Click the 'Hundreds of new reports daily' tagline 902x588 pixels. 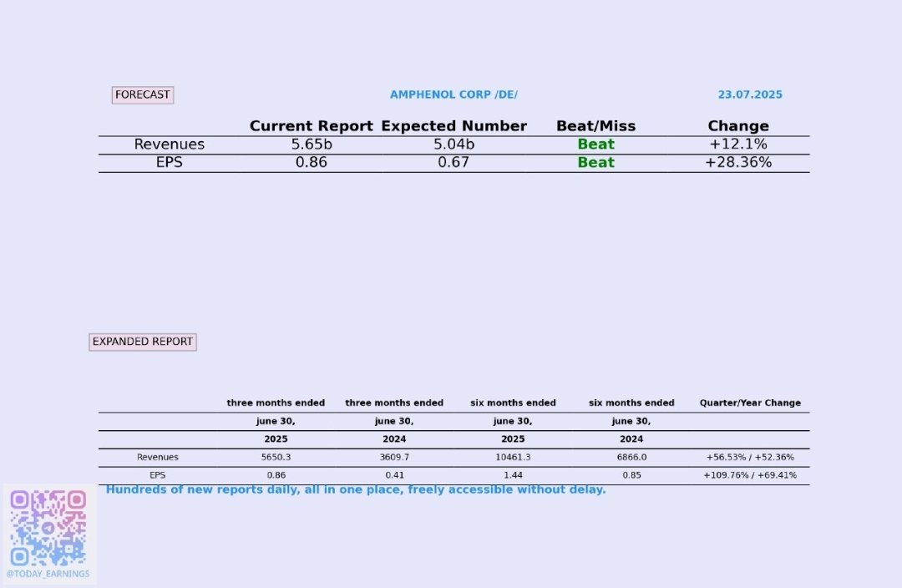click(x=356, y=489)
